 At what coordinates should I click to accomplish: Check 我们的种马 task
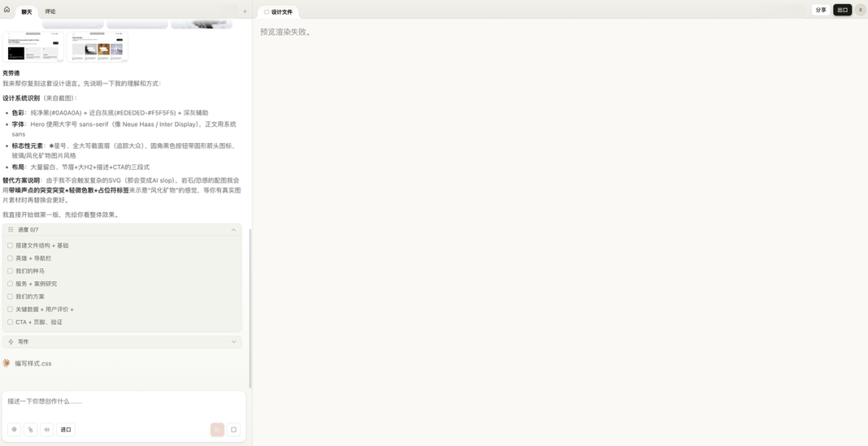10,271
